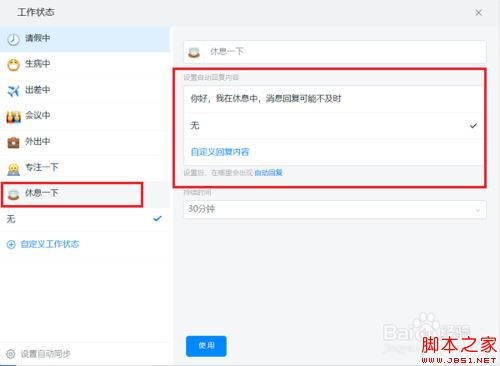Screen dimensions: 500x366
Task: Select the 会议中 people icon
Action: pyautogui.click(x=13, y=116)
